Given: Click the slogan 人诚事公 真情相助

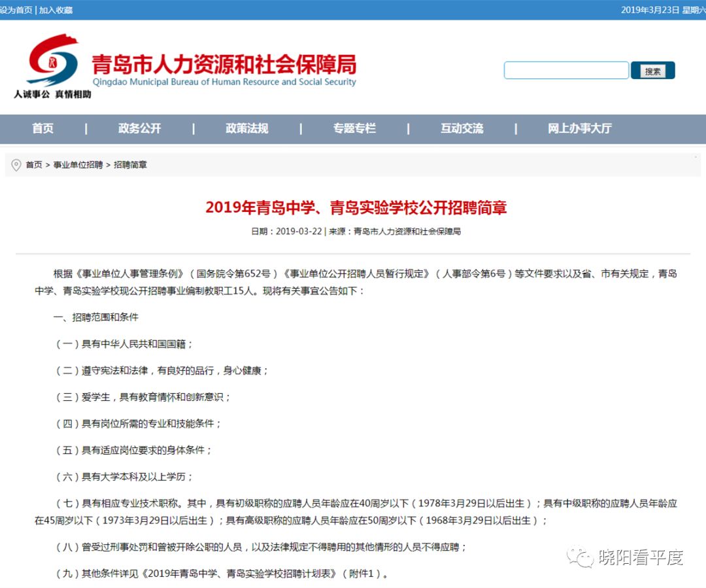Looking at the screenshot, I should pos(52,94).
